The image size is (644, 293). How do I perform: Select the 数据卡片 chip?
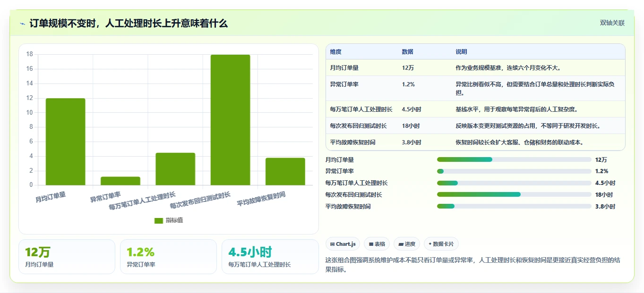click(441, 244)
